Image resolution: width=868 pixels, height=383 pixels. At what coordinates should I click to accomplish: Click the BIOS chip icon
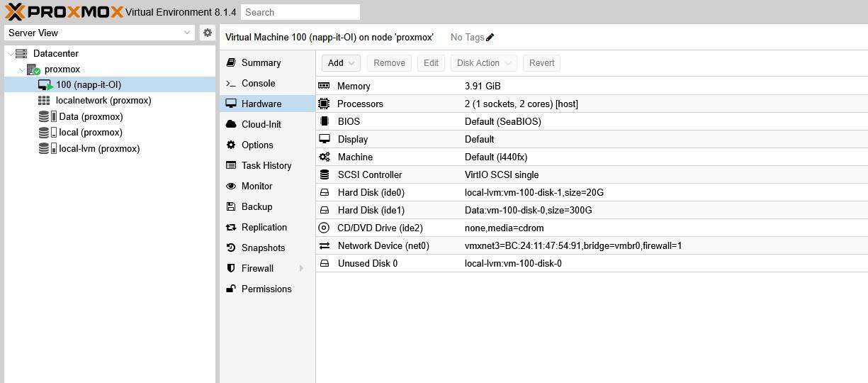[x=325, y=121]
